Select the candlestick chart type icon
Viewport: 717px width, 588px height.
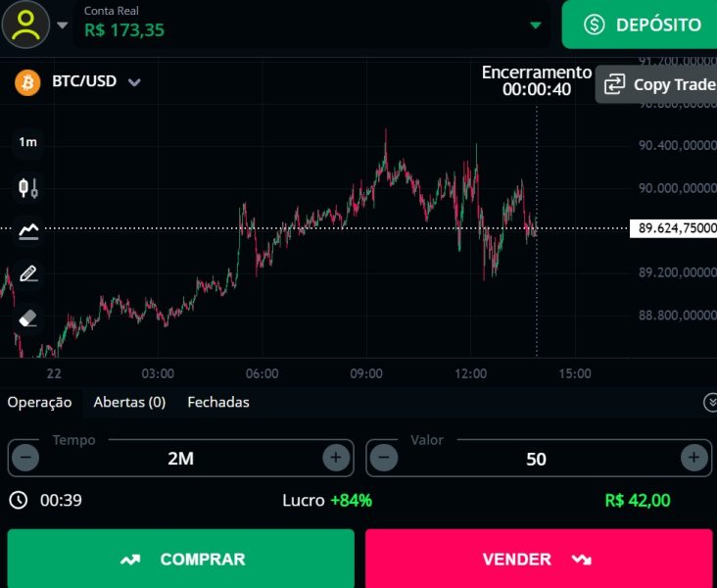click(27, 187)
